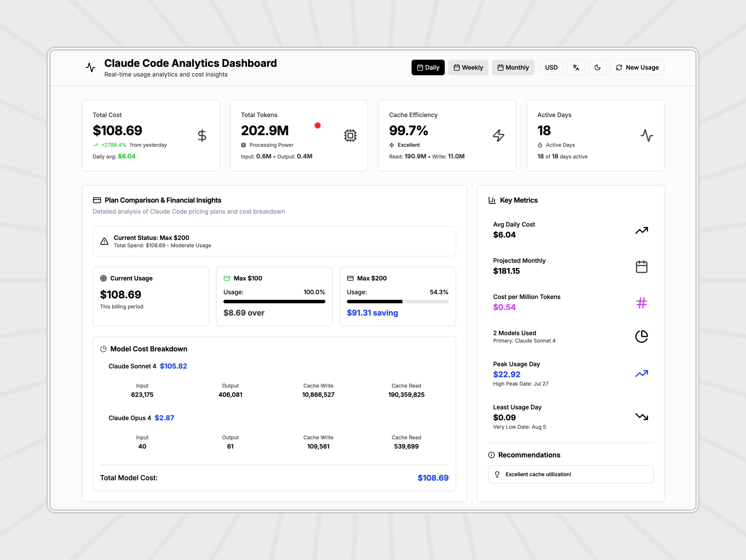Viewport: 746px width, 560px height.
Task: Click the target icon beside Current Usage
Action: (x=104, y=278)
